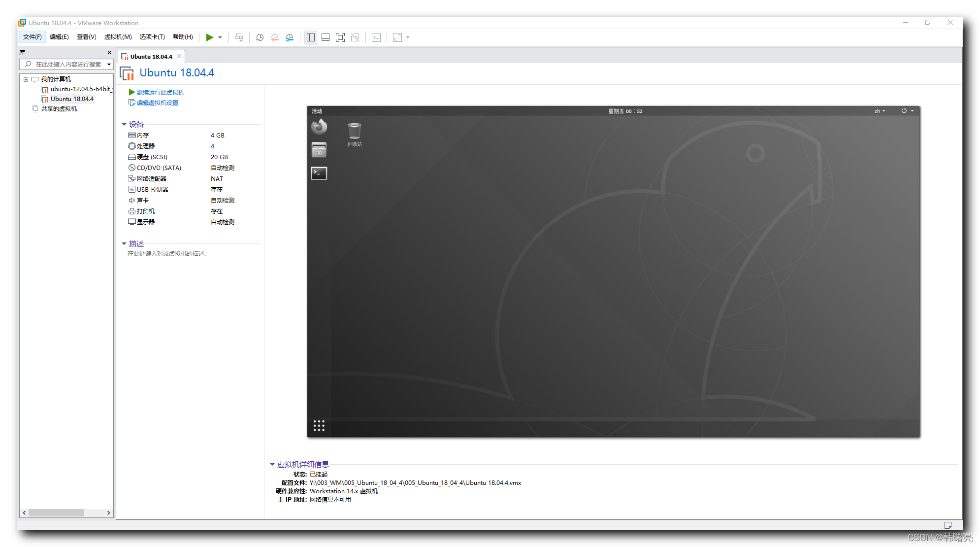The height and width of the screenshot is (547, 980).
Task: Click the VMware Workstation title bar icon
Action: click(x=22, y=23)
